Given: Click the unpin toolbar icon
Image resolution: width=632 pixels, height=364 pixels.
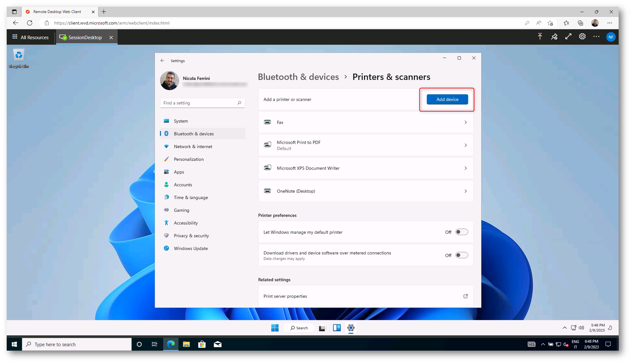Looking at the screenshot, I should 554,37.
